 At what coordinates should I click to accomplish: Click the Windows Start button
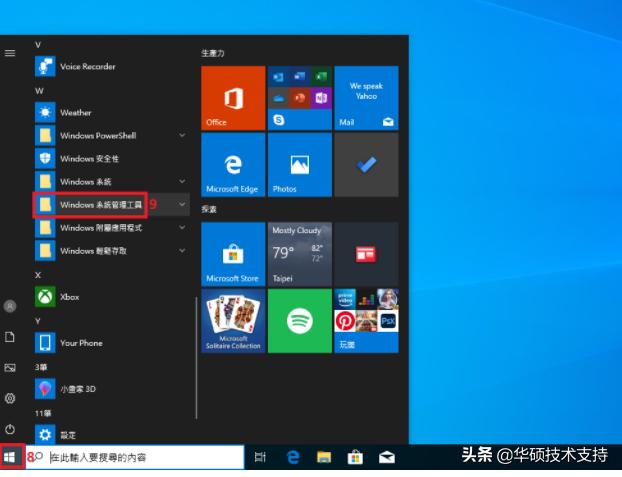click(10, 457)
